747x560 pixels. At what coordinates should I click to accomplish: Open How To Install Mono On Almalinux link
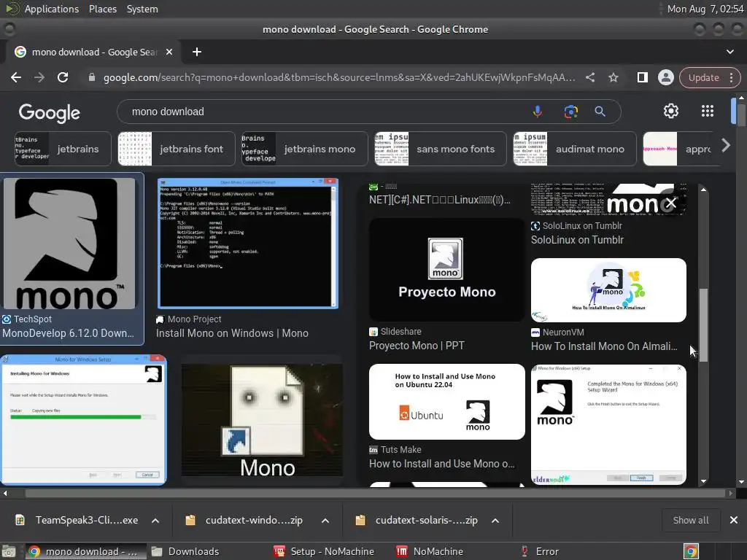(604, 346)
